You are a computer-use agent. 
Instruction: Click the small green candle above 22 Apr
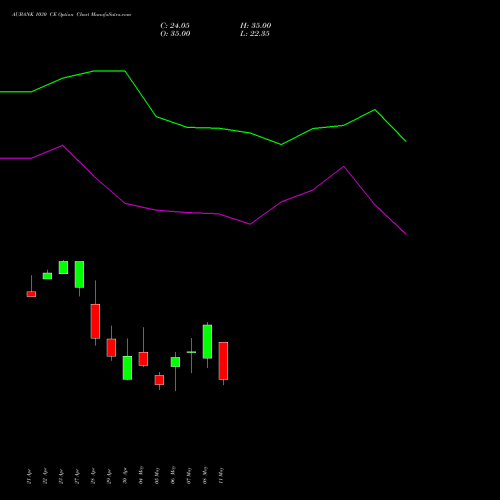click(47, 276)
